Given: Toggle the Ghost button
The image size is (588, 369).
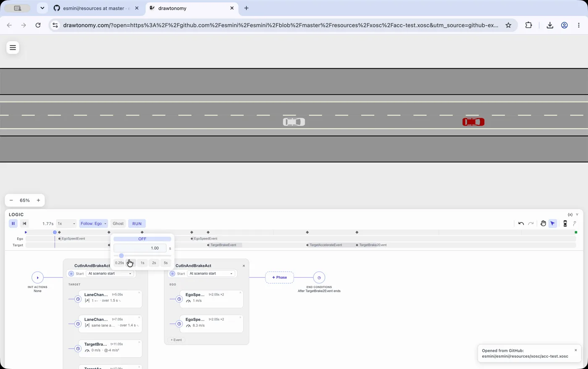Looking at the screenshot, I should [118, 224].
